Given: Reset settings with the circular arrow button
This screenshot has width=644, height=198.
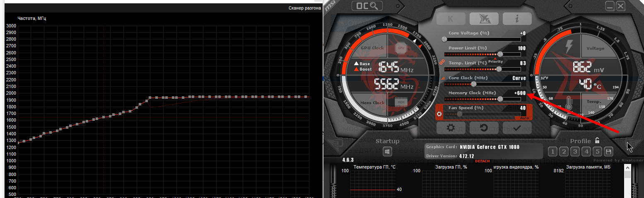Looking at the screenshot, I should pyautogui.click(x=484, y=128).
